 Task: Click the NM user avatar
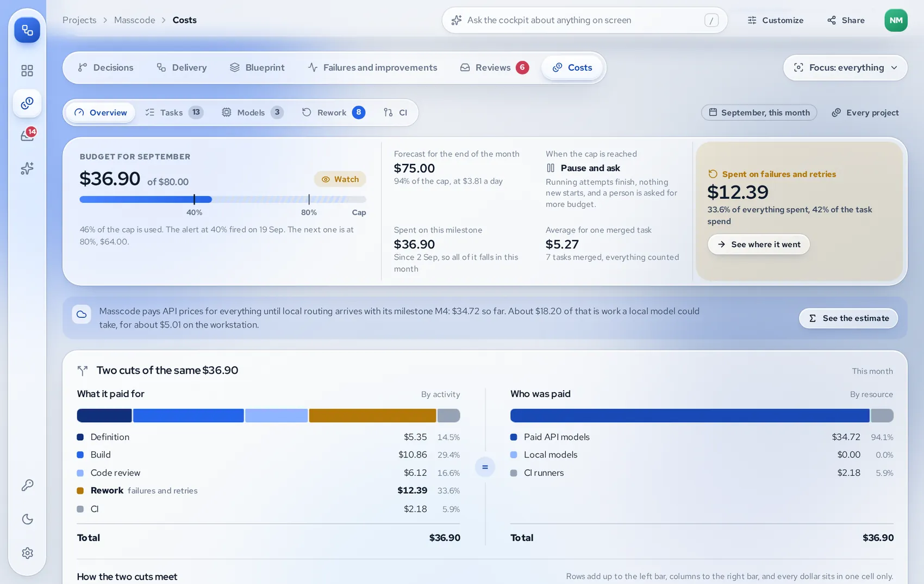click(x=896, y=20)
